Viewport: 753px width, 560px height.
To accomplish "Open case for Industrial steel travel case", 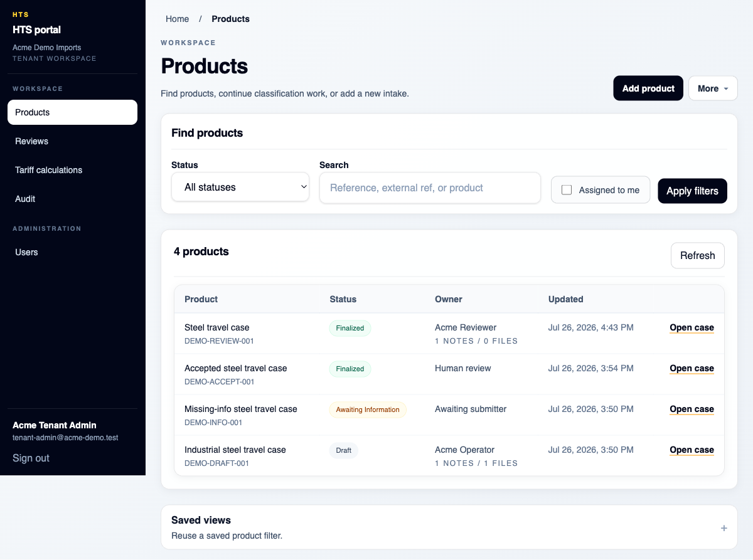I will [x=692, y=450].
